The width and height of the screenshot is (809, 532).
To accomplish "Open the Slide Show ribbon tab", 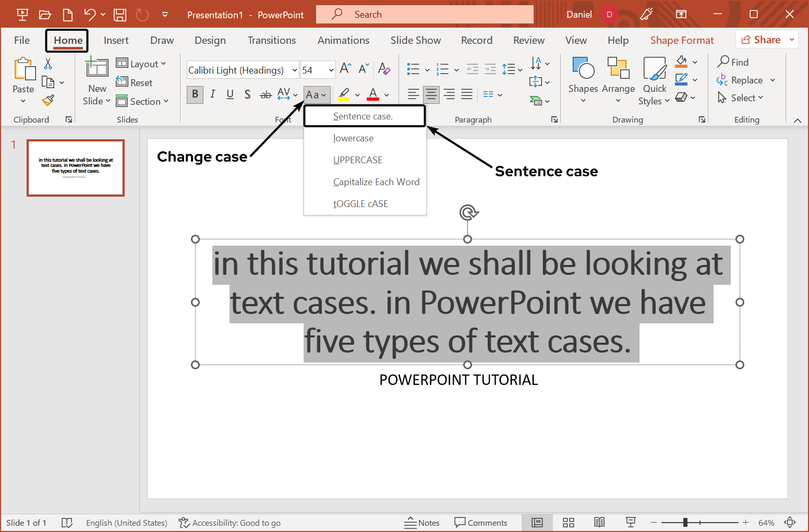I will pos(415,40).
